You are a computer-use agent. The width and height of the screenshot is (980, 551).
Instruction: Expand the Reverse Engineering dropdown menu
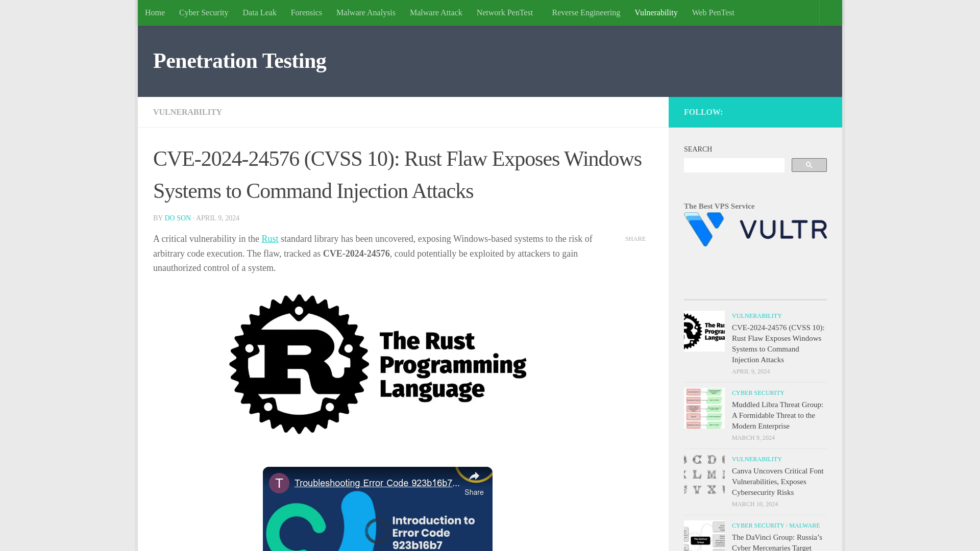click(x=585, y=12)
